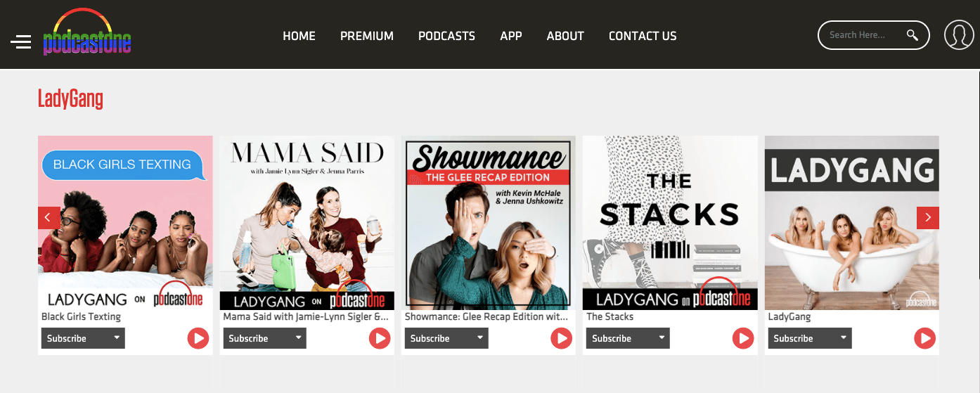
Task: Select The Stacks cover art
Action: click(x=670, y=223)
